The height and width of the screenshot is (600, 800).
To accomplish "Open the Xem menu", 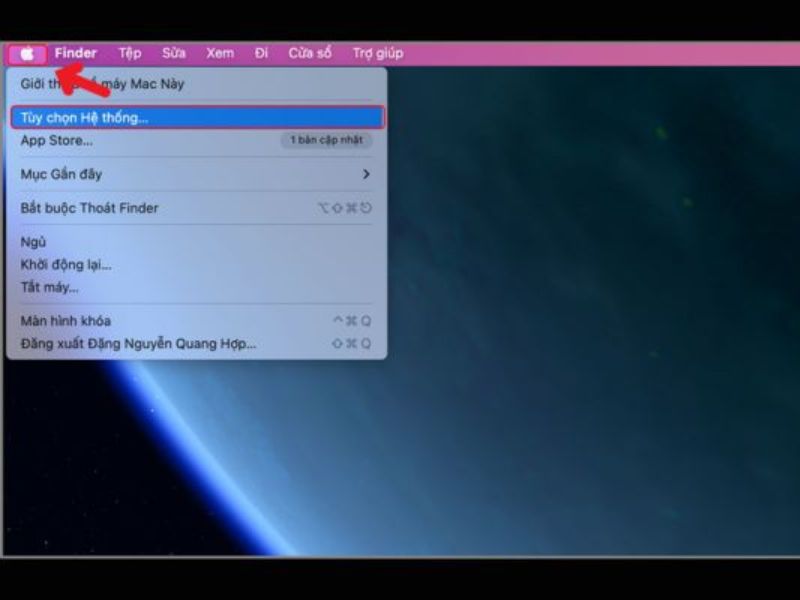I will click(x=220, y=53).
